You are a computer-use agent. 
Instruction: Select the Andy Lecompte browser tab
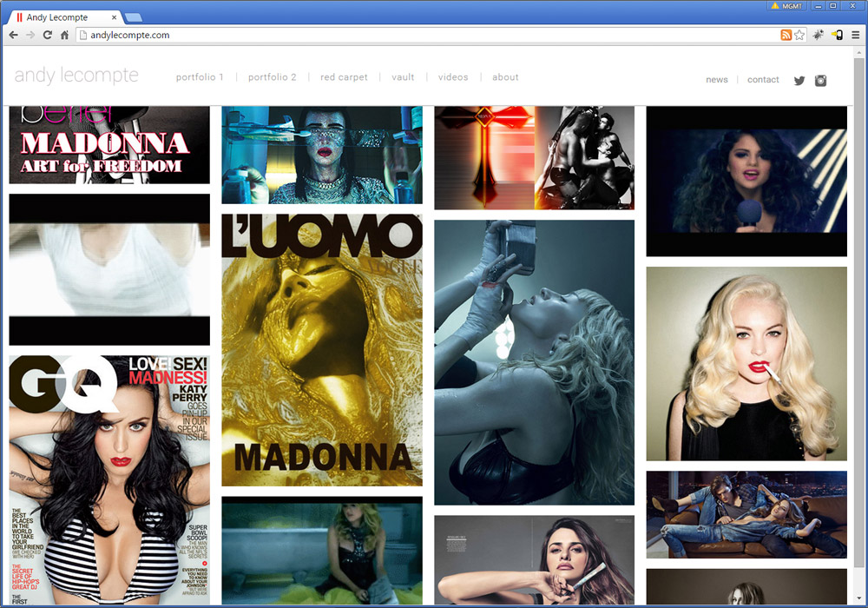pos(63,17)
